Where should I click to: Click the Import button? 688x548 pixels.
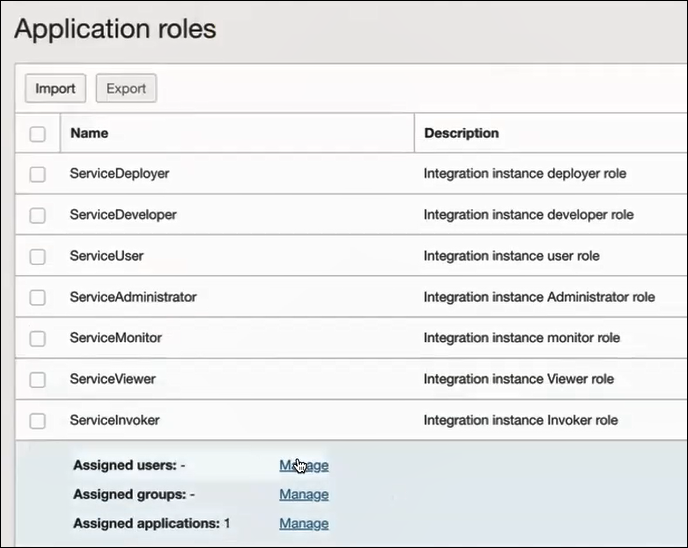55,88
